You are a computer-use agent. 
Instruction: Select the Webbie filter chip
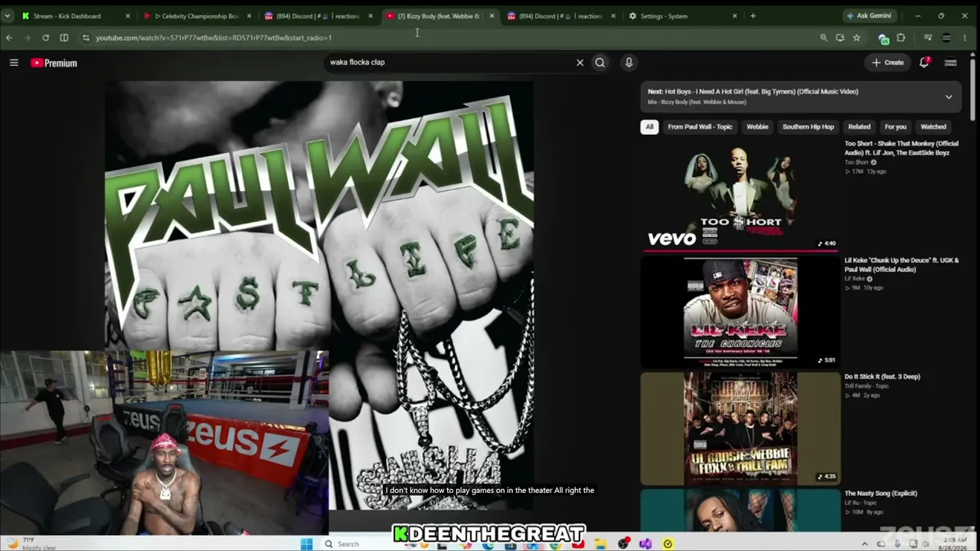(x=757, y=127)
